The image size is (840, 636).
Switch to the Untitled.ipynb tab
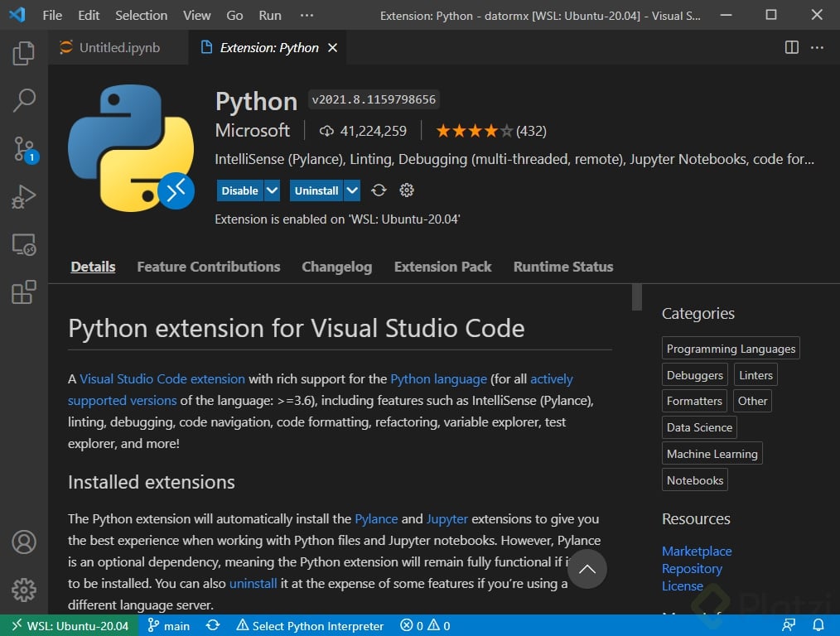point(118,48)
